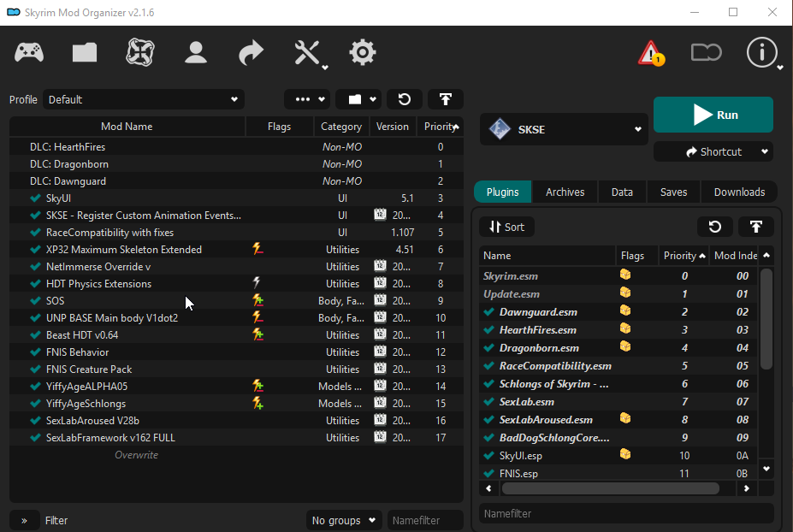Click the version calendar icon of FNIS Behavior

[380, 351]
